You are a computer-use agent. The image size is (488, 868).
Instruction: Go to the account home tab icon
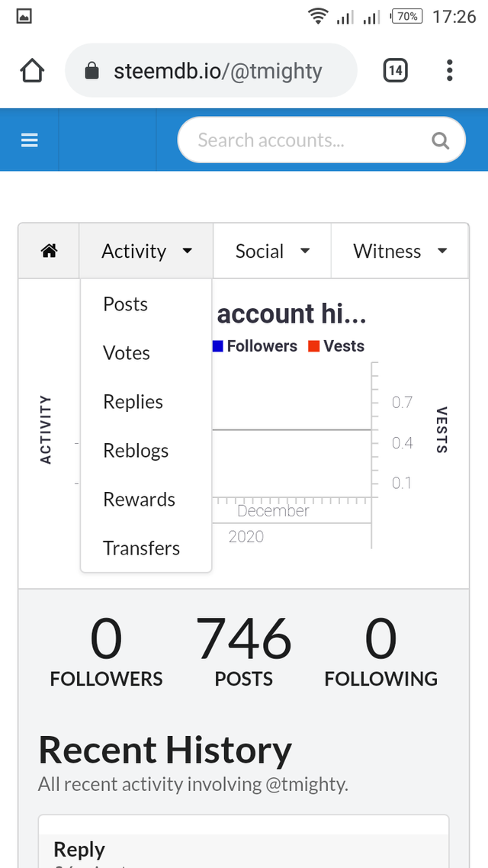click(50, 251)
